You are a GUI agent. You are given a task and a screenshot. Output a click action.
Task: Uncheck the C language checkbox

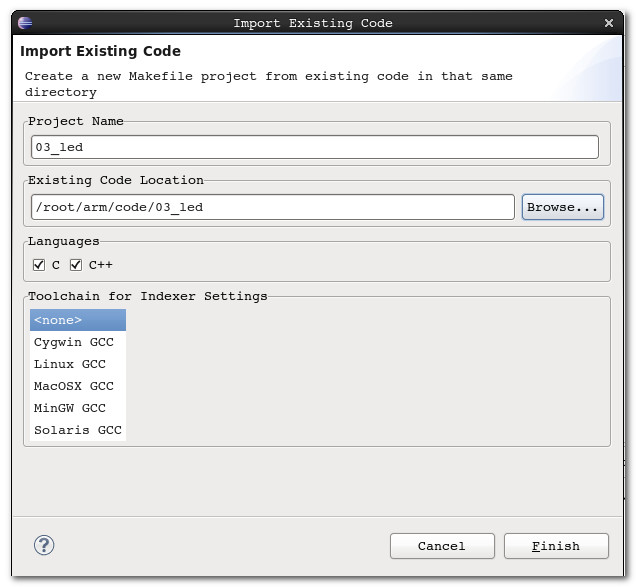pos(39,265)
